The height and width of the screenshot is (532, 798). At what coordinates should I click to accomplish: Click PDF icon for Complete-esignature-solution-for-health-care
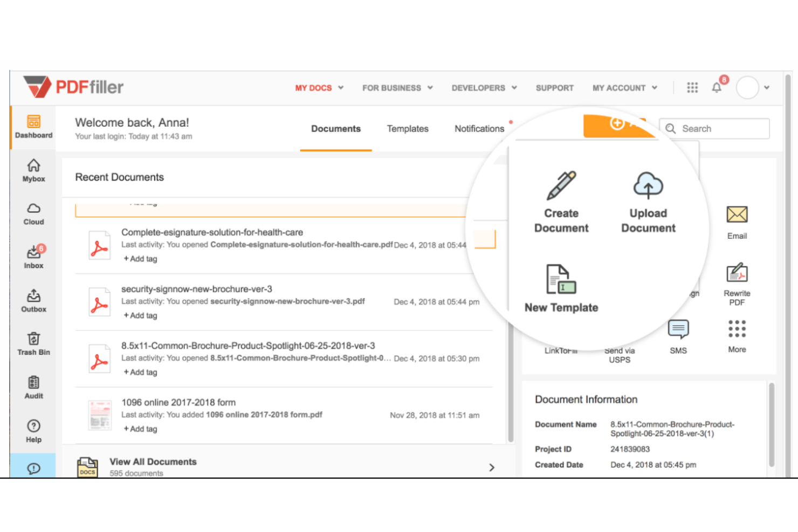(x=99, y=245)
